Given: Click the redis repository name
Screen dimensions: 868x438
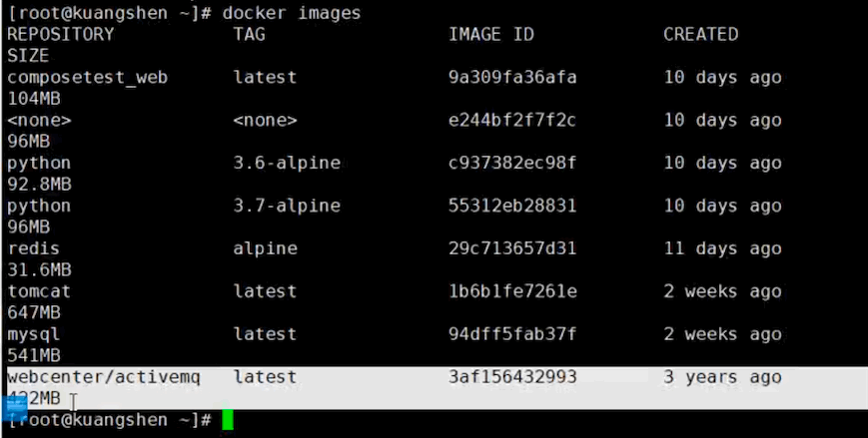Looking at the screenshot, I should [33, 248].
